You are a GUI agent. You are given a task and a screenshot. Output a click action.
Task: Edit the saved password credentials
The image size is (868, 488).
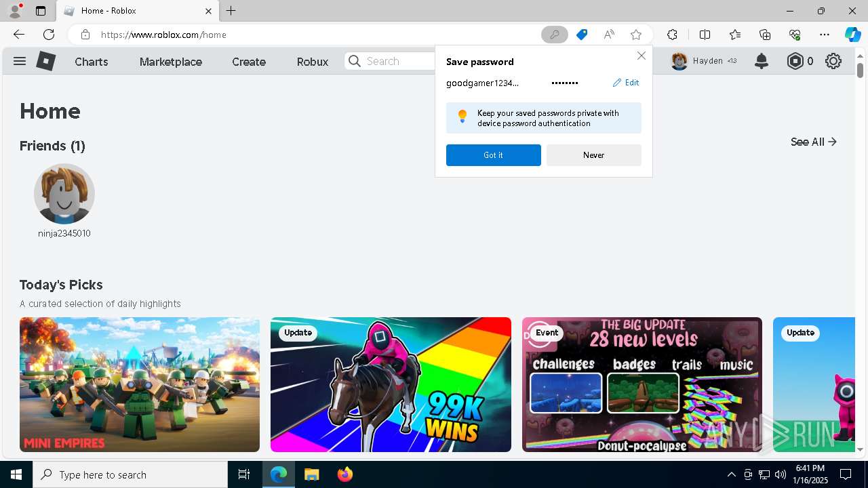point(626,83)
